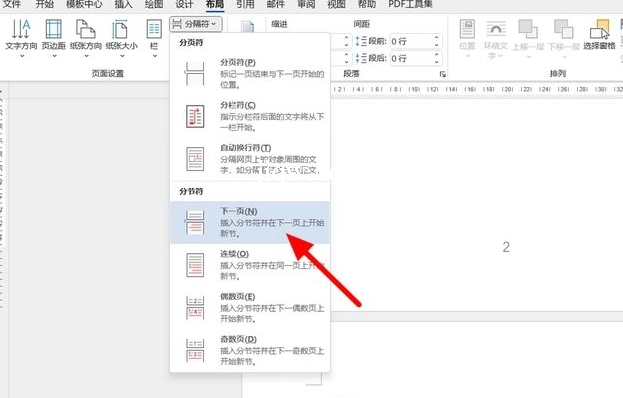Switch to the 邮件 Mailings tab
This screenshot has width=623, height=398.
(276, 4)
